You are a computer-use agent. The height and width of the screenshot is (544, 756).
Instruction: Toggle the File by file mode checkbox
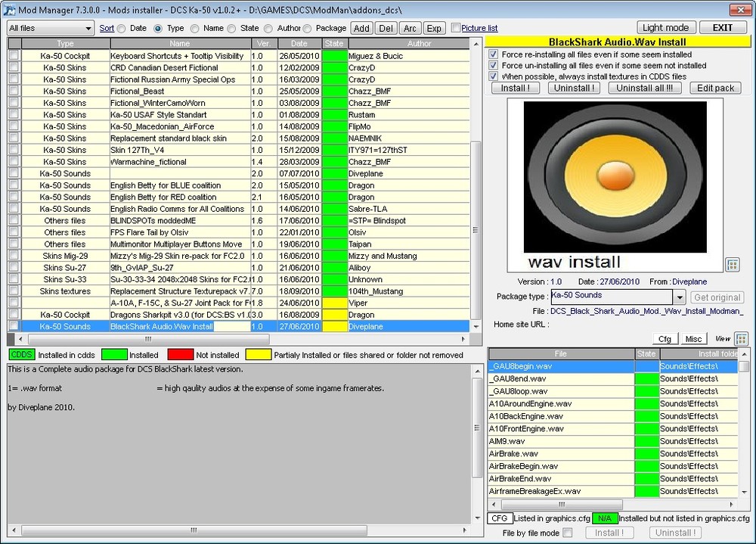point(568,533)
